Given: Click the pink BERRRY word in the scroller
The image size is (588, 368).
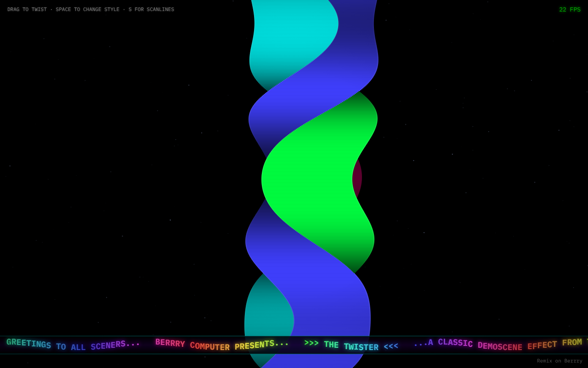Looking at the screenshot, I should click(x=170, y=343).
